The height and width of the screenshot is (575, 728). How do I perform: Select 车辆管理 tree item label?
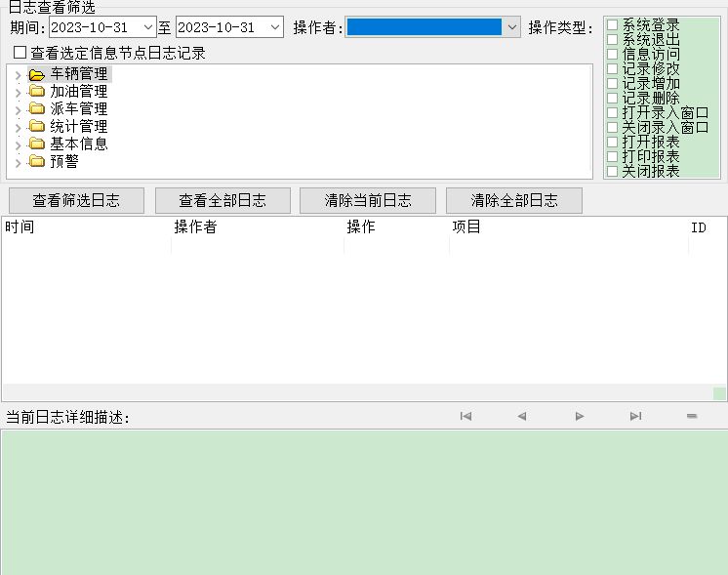tap(79, 74)
